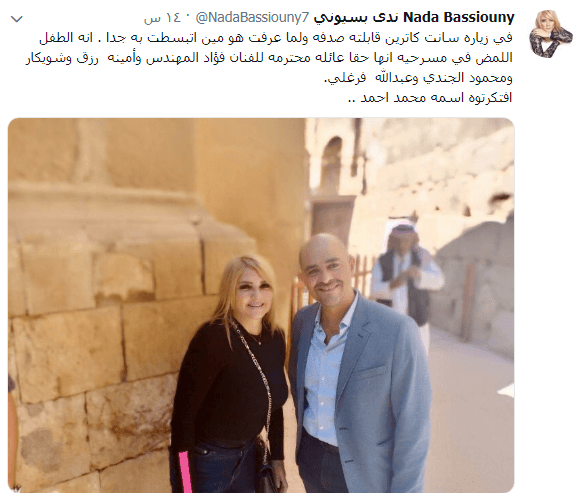Click the bald man in blue blazer
The width and height of the screenshot is (580, 493).
point(359,364)
